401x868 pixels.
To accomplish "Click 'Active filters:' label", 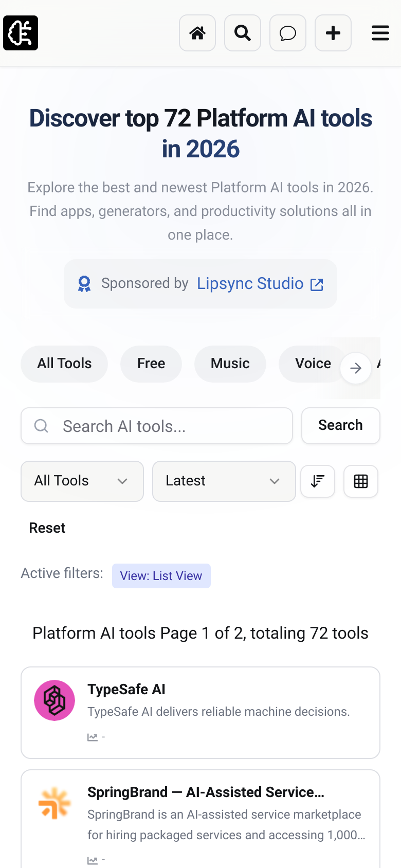I will pyautogui.click(x=62, y=573).
